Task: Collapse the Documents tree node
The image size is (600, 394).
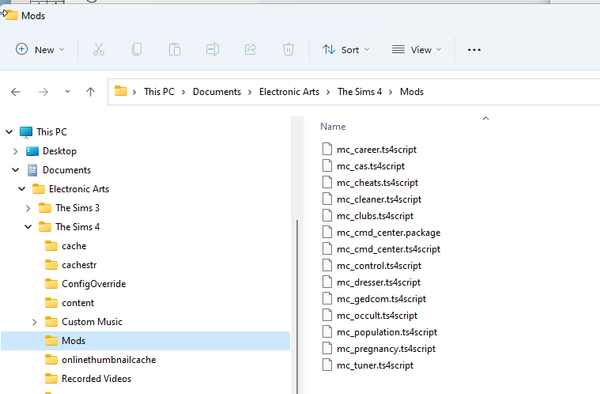Action: (15, 170)
